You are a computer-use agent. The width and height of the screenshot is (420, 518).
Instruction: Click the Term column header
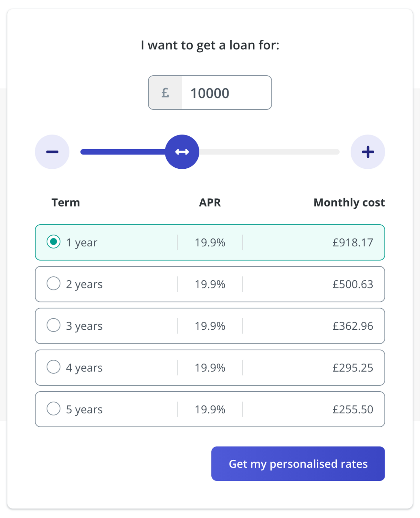click(x=65, y=203)
